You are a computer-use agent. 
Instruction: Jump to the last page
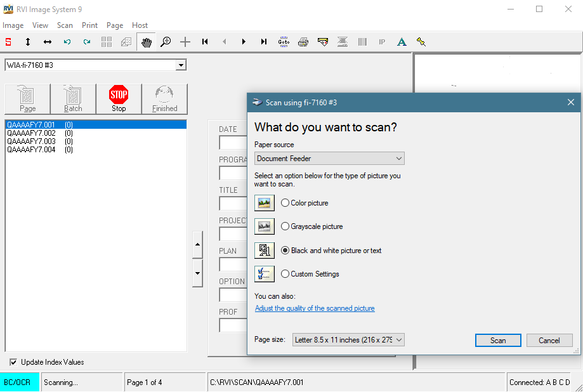point(264,42)
